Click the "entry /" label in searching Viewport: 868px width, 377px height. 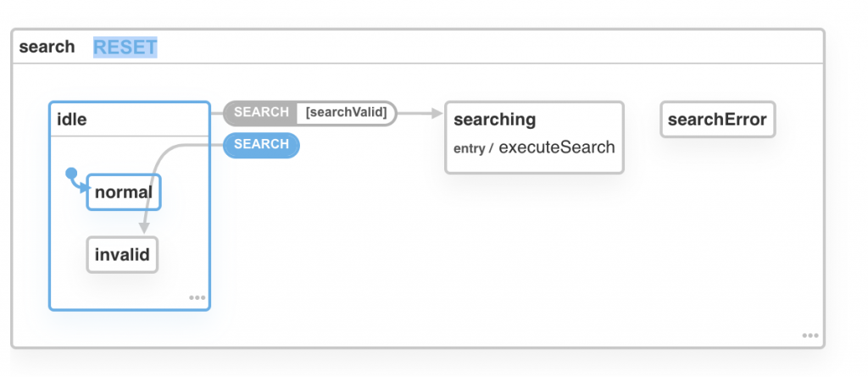(x=473, y=148)
